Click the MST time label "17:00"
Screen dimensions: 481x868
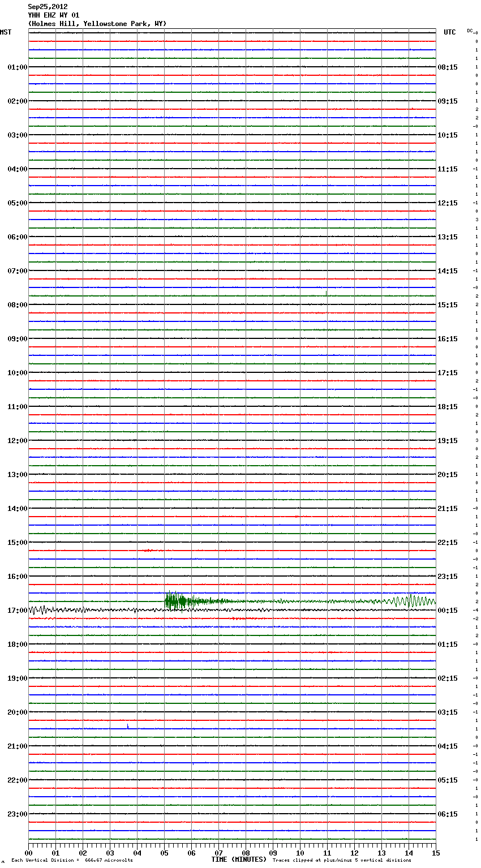(18, 611)
